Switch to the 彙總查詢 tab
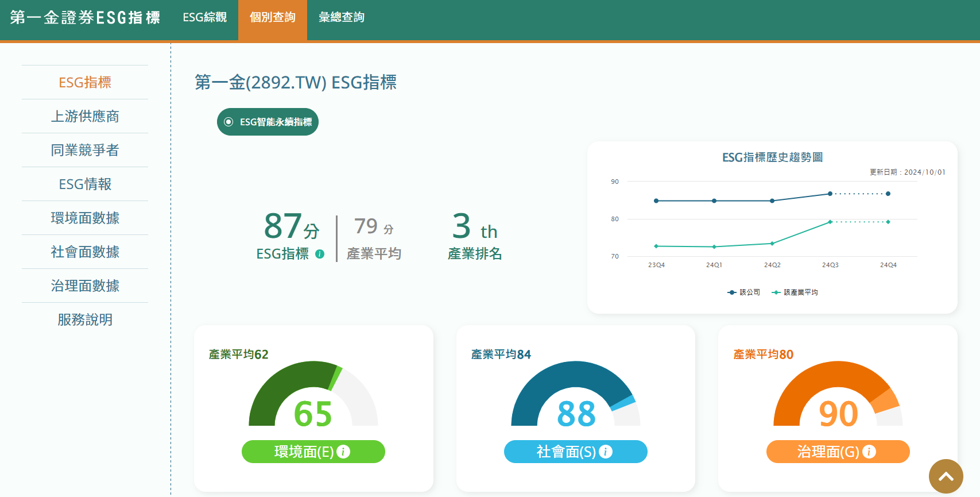Image resolution: width=980 pixels, height=497 pixels. coord(342,17)
